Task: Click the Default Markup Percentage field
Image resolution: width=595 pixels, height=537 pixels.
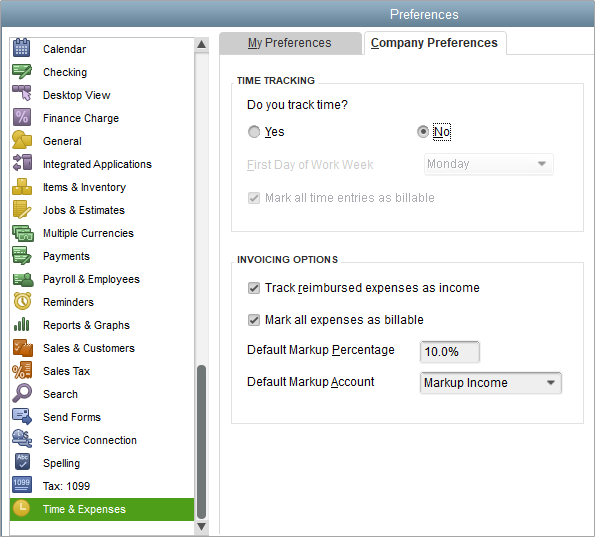Action: pyautogui.click(x=450, y=352)
